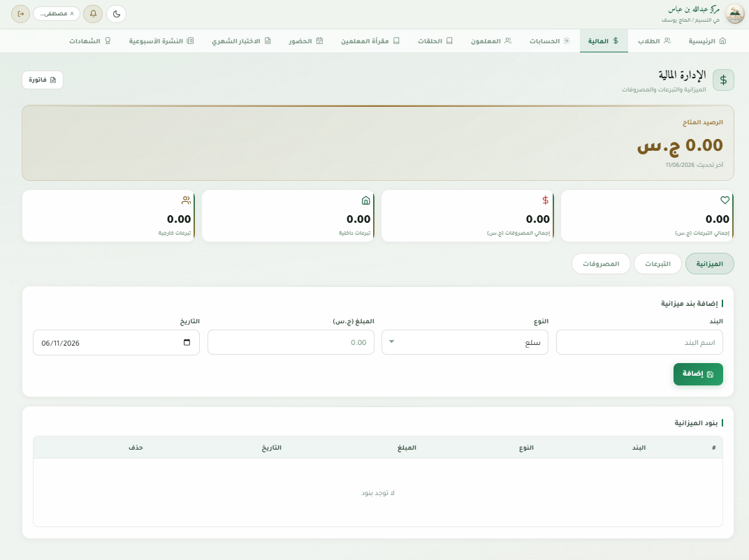Screen dimensions: 749x560
Task: Click the البند column header
Action: (x=639, y=448)
